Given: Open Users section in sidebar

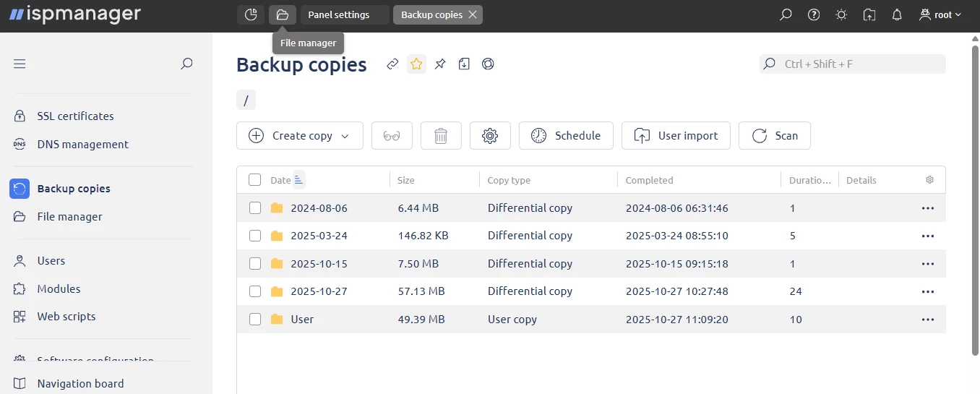Looking at the screenshot, I should tap(51, 261).
